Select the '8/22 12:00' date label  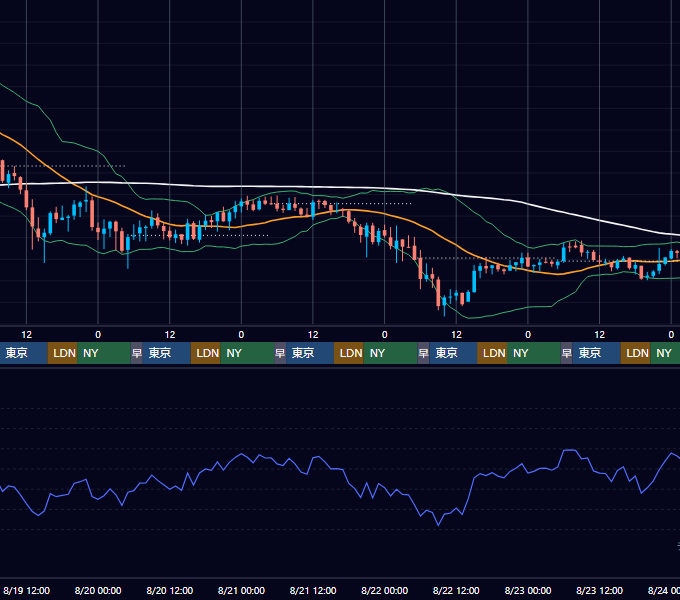tap(456, 590)
